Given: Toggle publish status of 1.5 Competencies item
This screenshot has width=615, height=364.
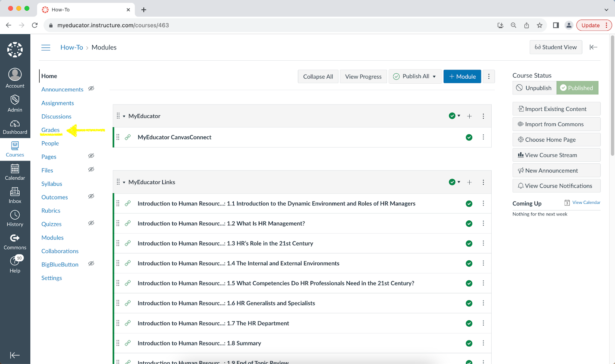Looking at the screenshot, I should 469,283.
